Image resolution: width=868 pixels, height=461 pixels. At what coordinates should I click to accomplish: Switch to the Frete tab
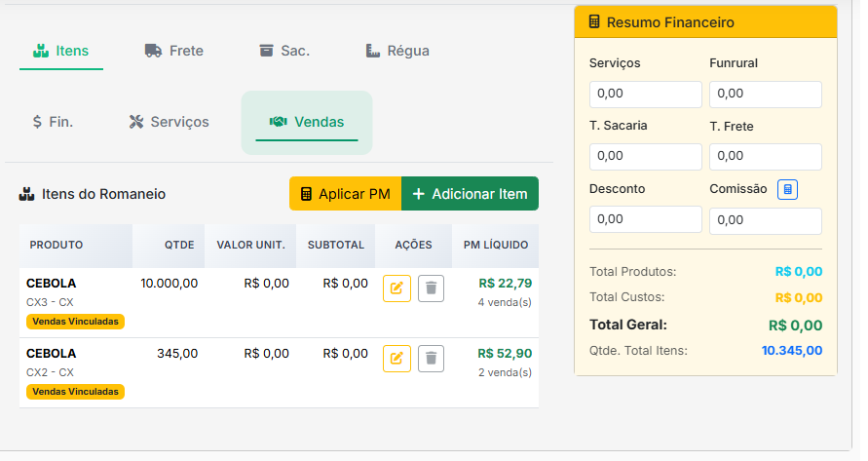(x=174, y=51)
